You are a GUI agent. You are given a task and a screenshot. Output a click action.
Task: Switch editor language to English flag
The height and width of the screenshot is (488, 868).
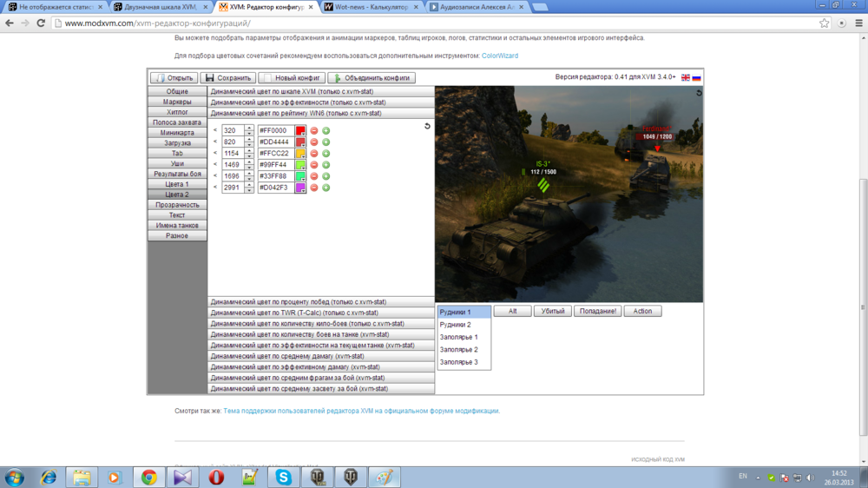click(686, 77)
